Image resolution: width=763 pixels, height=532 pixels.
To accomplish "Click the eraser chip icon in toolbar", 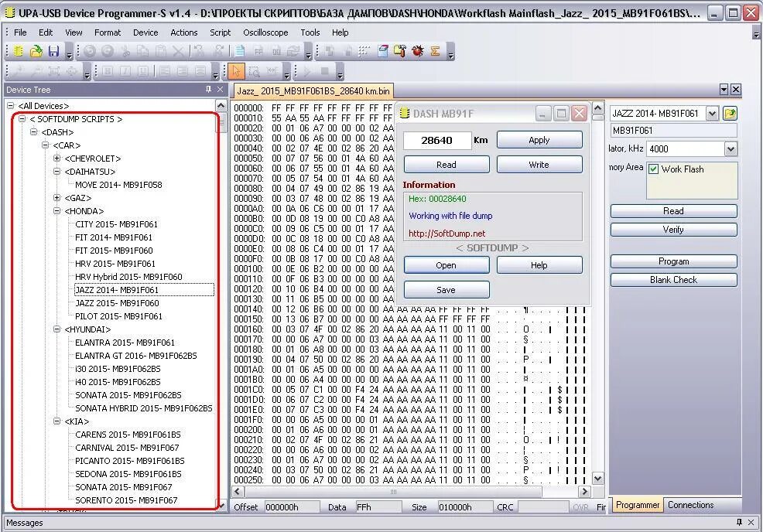I will [383, 51].
